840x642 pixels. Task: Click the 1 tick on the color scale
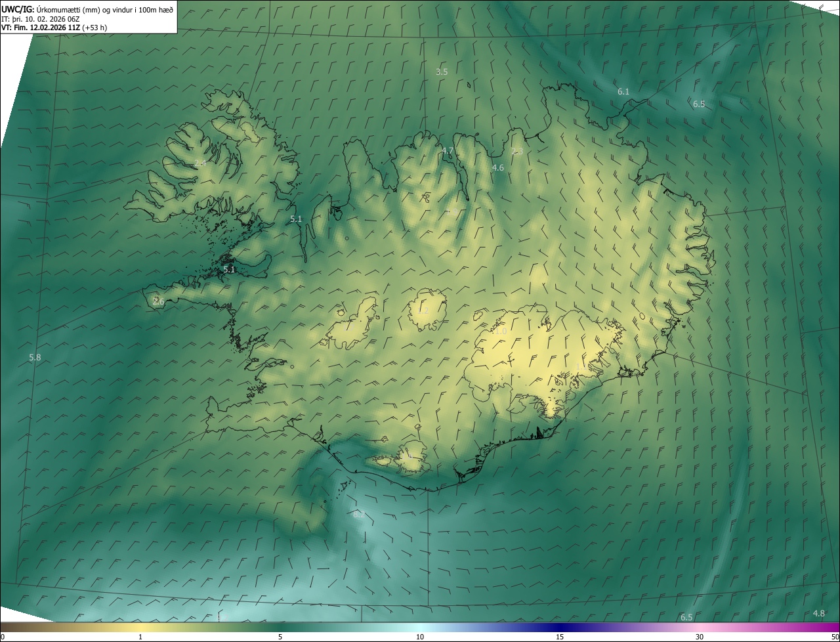[140, 637]
